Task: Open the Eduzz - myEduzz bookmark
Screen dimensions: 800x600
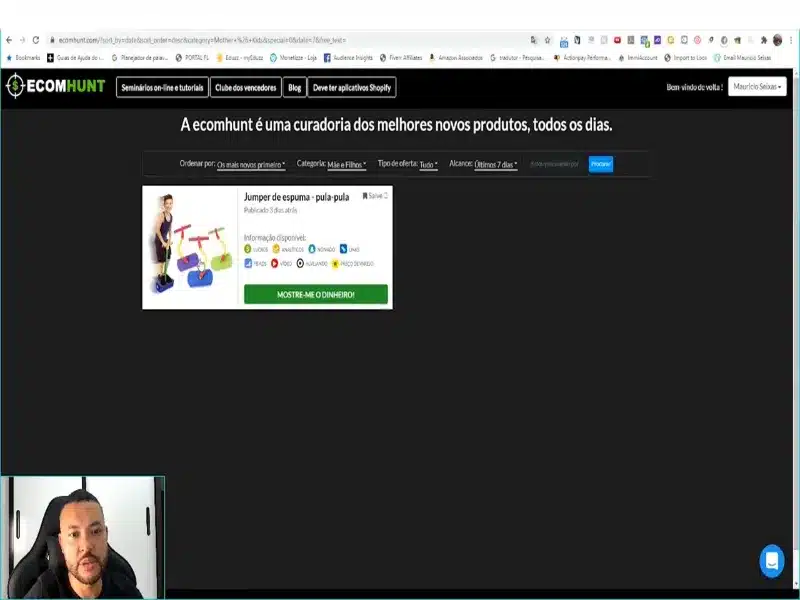Action: coord(239,58)
